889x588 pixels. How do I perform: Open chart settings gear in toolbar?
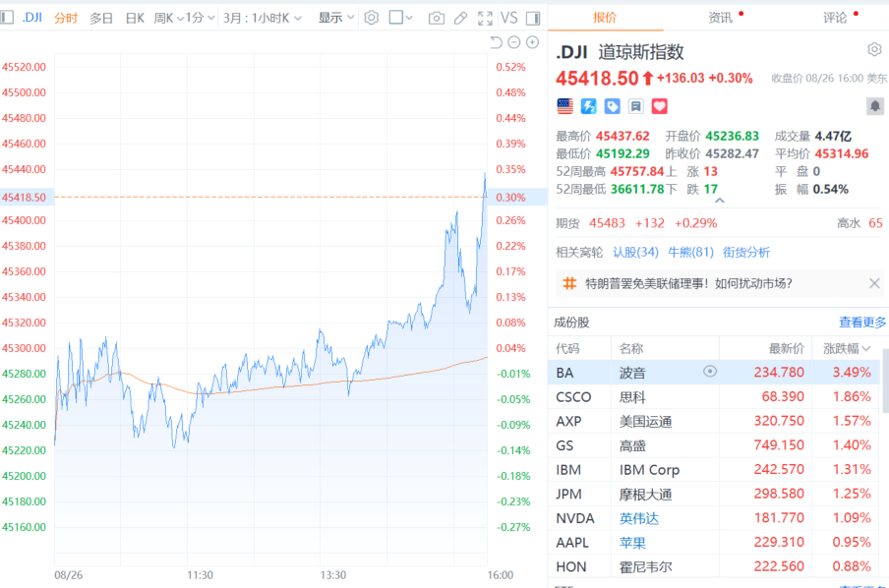[372, 18]
